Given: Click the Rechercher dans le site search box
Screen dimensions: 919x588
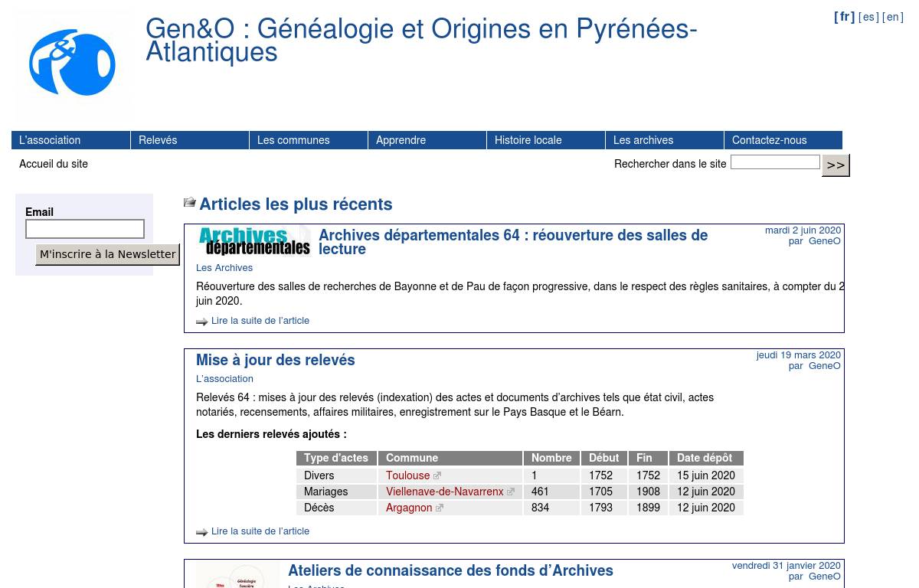Looking at the screenshot, I should click(x=774, y=162).
